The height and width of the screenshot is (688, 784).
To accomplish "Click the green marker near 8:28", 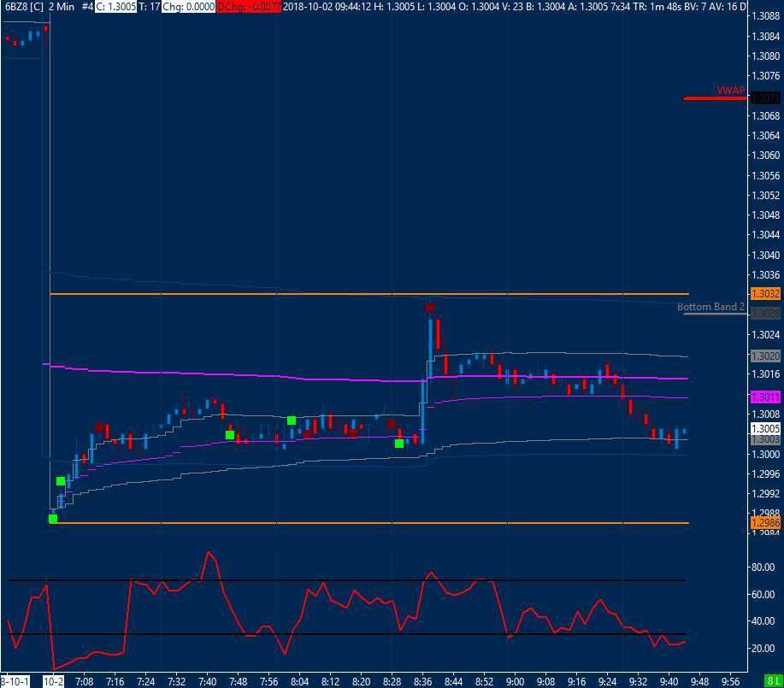I will (399, 444).
